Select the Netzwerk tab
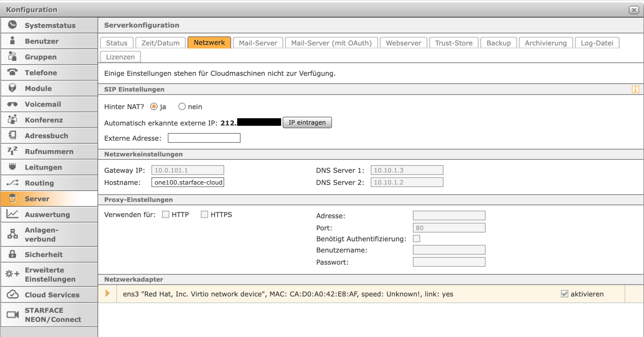644x337 pixels. pos(209,42)
